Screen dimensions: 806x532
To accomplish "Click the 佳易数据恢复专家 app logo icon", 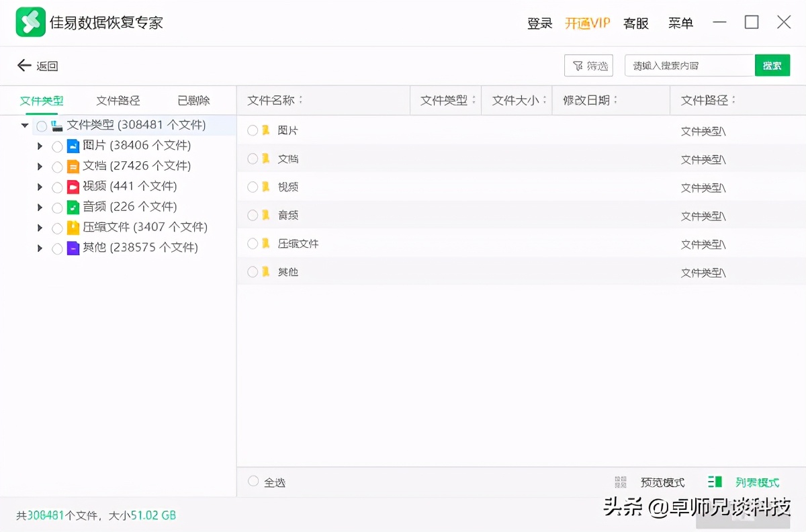I will 30,21.
